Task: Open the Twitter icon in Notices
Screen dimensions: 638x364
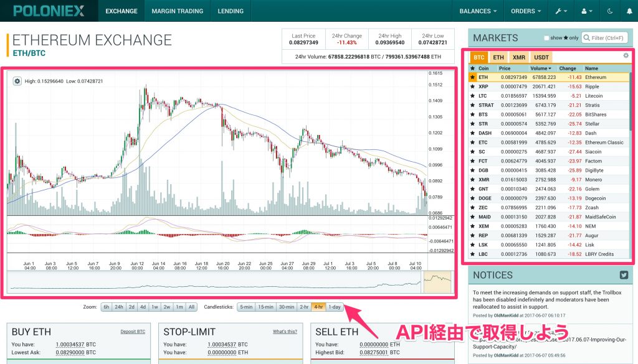Action: [x=624, y=275]
